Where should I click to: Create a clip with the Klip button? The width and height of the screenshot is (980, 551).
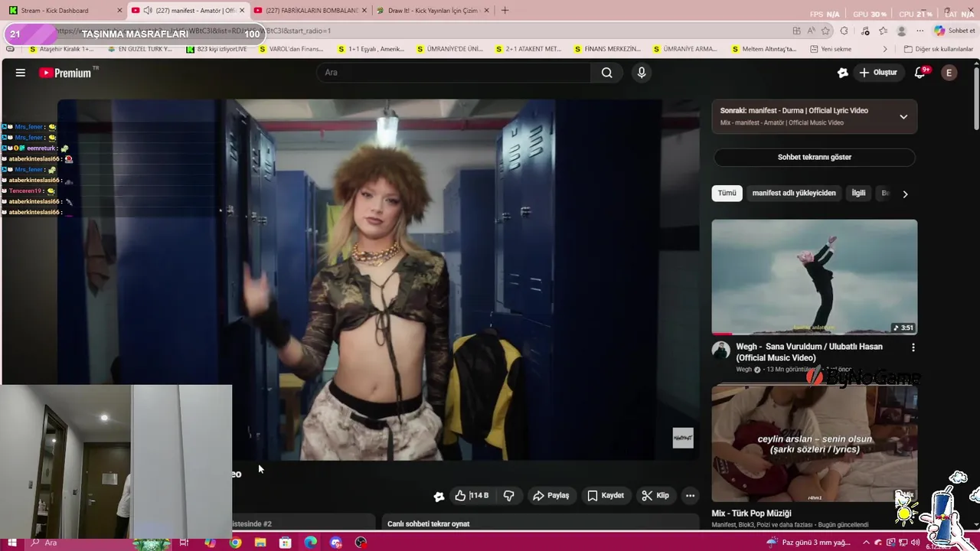(655, 496)
